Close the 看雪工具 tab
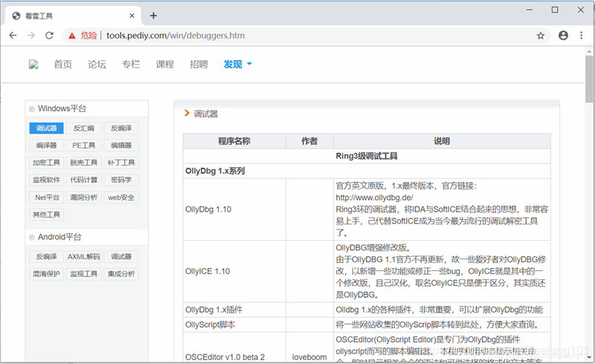 132,16
